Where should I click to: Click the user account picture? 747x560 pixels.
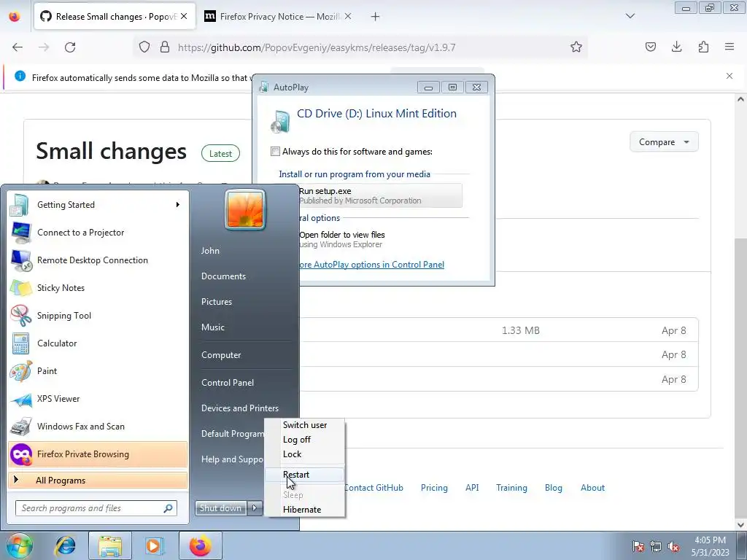point(245,209)
